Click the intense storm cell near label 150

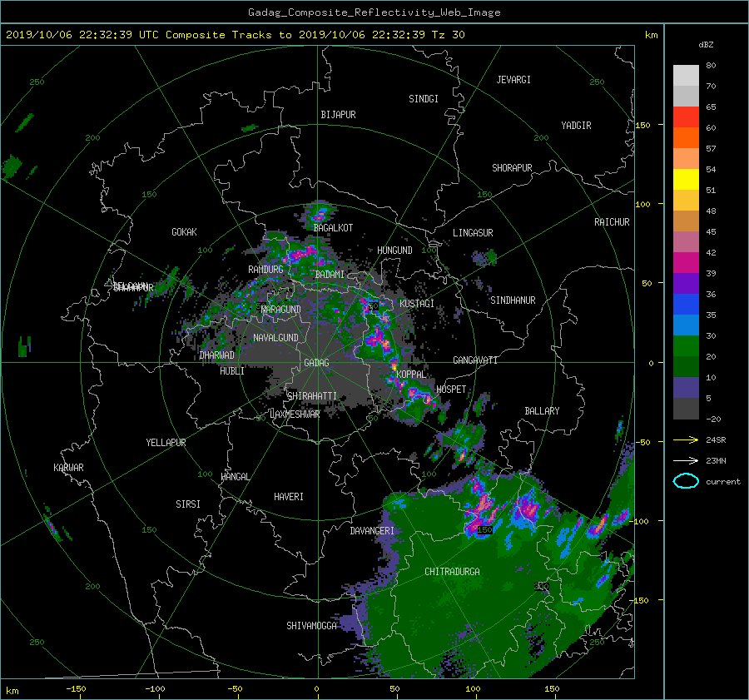[483, 510]
